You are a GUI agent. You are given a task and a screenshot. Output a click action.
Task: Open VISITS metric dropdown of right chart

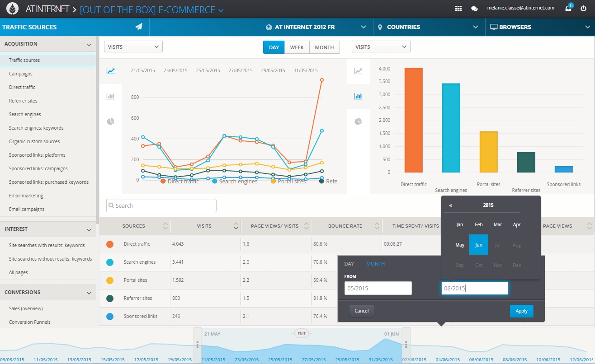pos(381,47)
